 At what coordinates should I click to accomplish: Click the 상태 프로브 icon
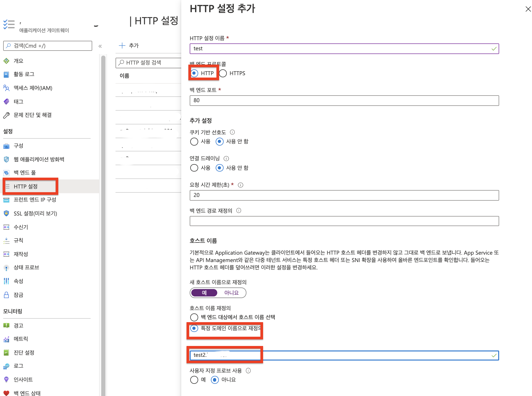tap(6, 268)
